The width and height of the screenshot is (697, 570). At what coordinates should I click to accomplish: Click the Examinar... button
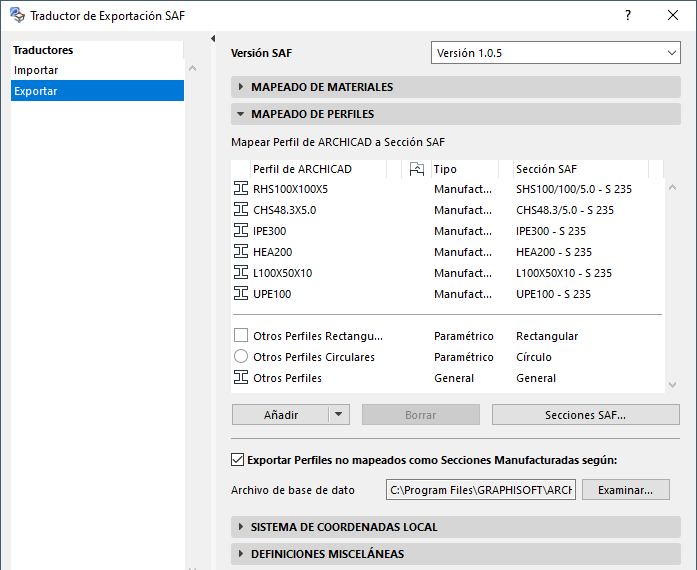click(625, 490)
